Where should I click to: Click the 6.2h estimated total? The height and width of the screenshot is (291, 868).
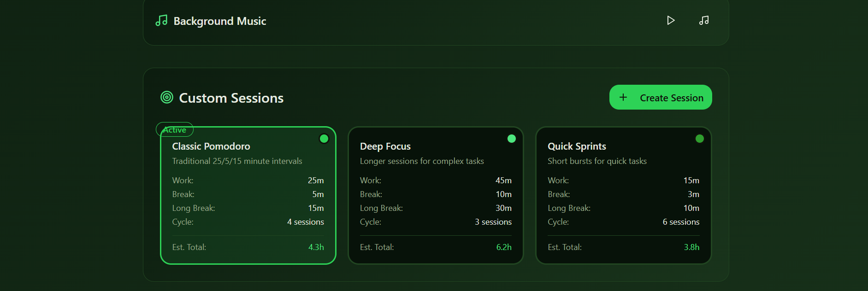click(504, 247)
